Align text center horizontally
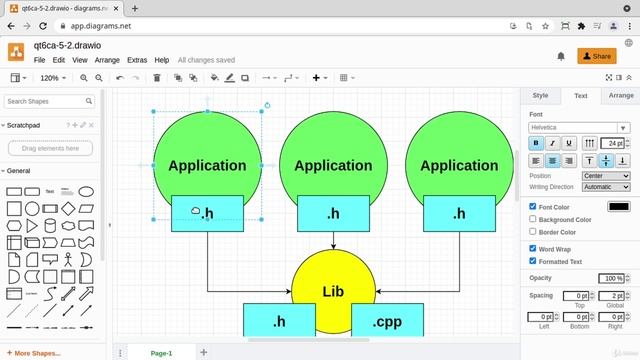The image size is (640, 360). coord(552,161)
